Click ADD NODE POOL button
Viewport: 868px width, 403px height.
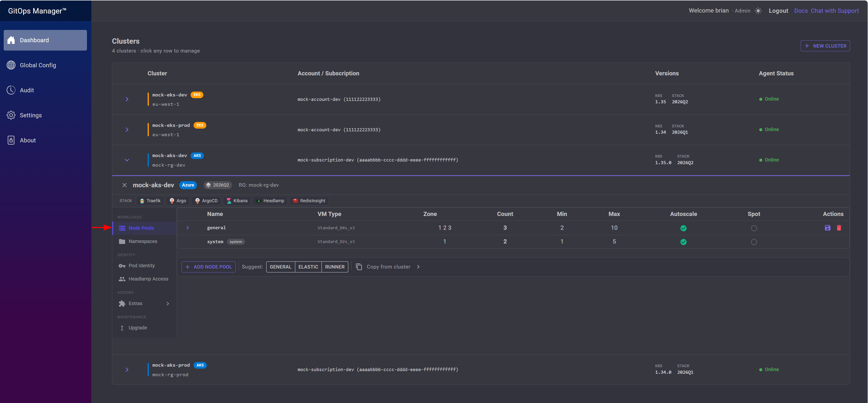click(x=209, y=267)
